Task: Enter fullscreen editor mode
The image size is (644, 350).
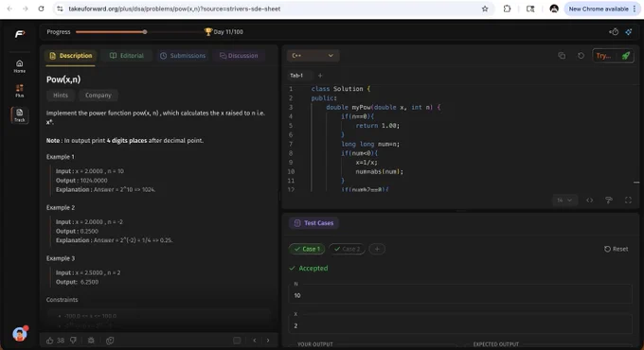Action: pos(629,201)
